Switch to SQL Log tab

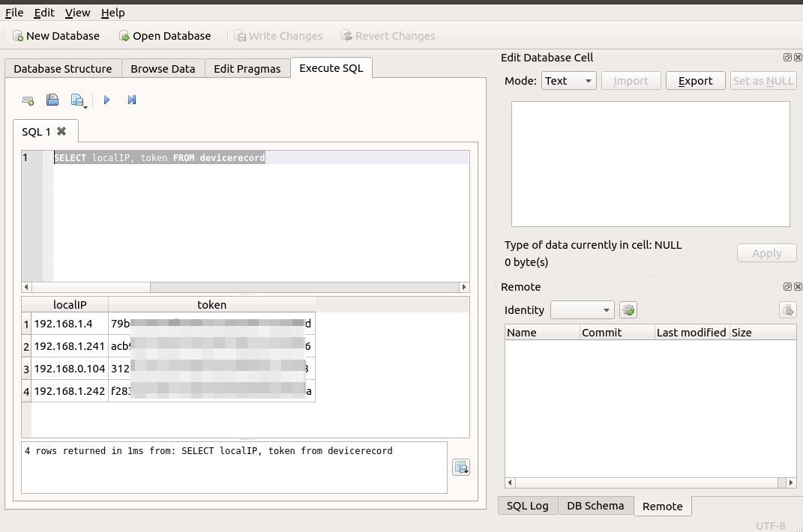coord(528,506)
